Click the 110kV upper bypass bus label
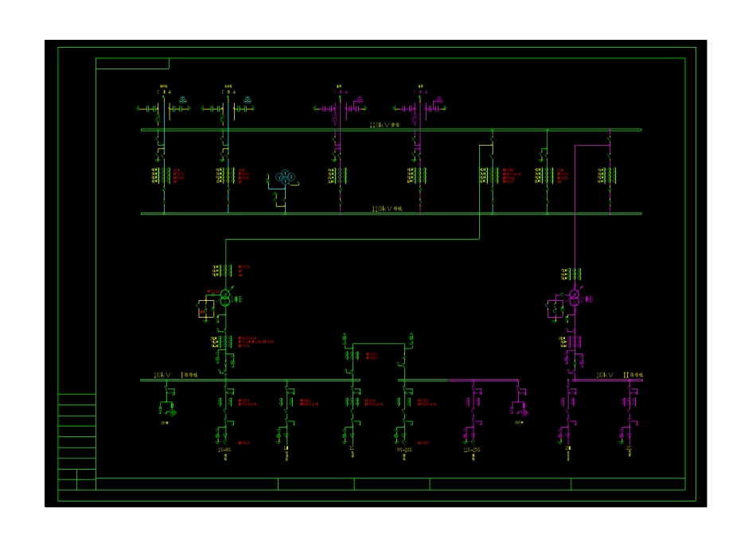Viewport: 756px width, 535px height. tap(384, 125)
